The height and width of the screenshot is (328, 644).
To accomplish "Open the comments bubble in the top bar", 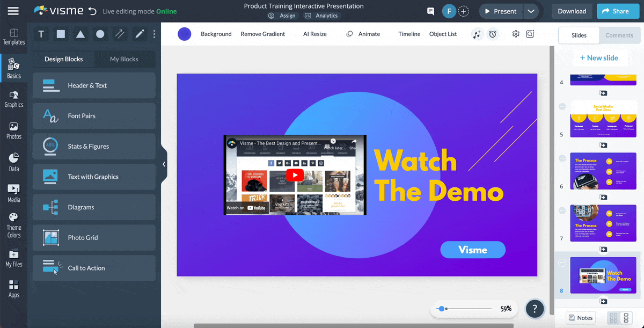I will pos(430,11).
